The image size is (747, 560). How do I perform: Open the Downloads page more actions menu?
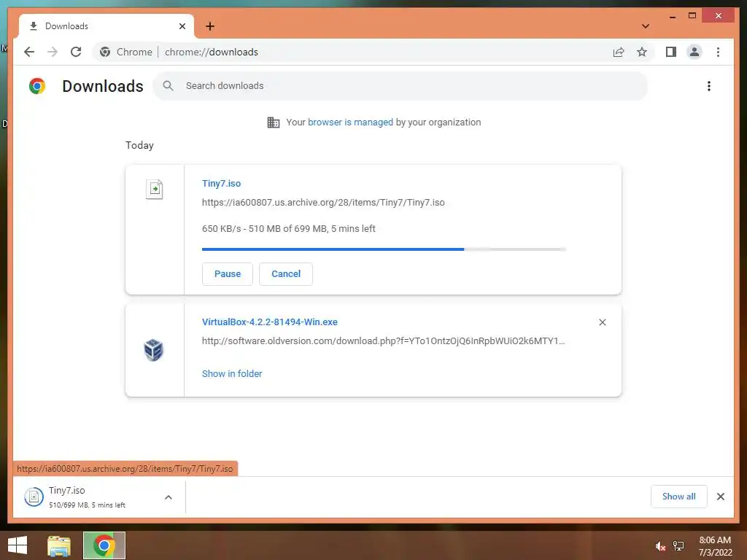(709, 86)
